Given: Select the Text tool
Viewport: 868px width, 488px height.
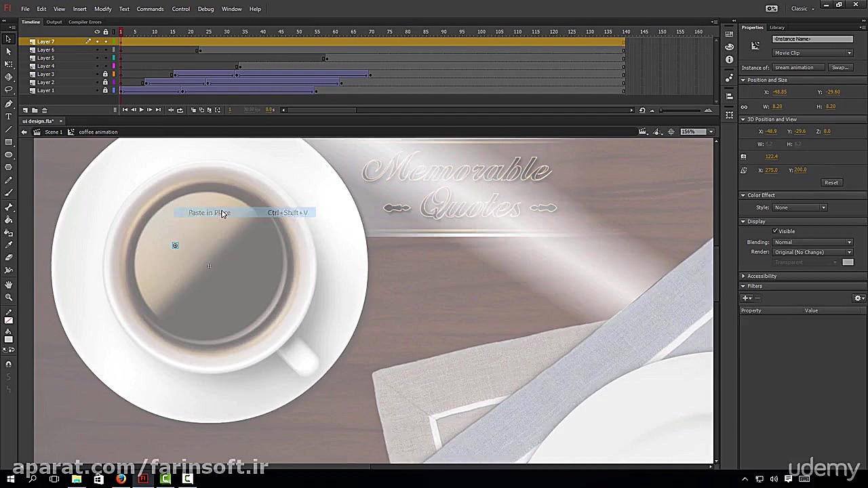Looking at the screenshot, I should click(x=9, y=117).
